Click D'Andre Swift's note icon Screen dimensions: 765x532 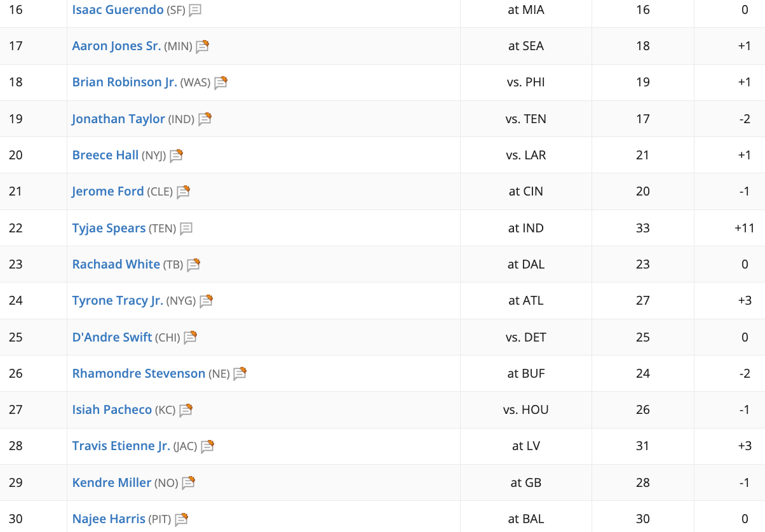tap(190, 337)
